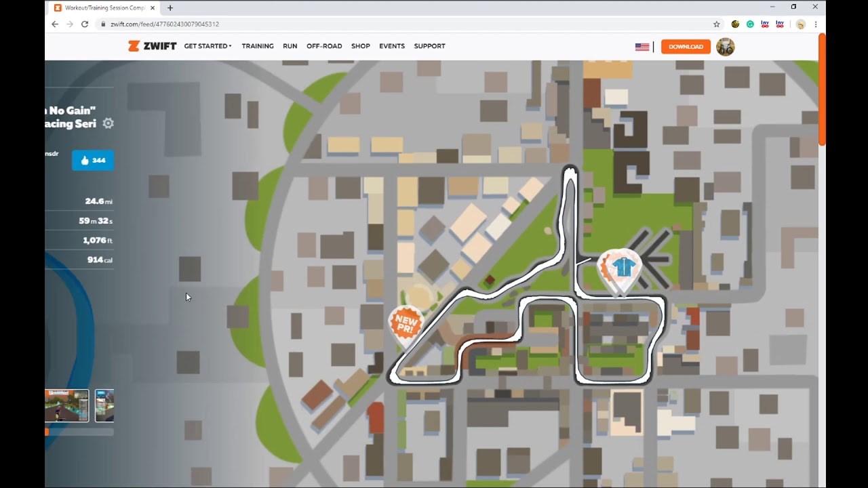Open a new browser tab with plus
868x488 pixels.
(x=170, y=7)
